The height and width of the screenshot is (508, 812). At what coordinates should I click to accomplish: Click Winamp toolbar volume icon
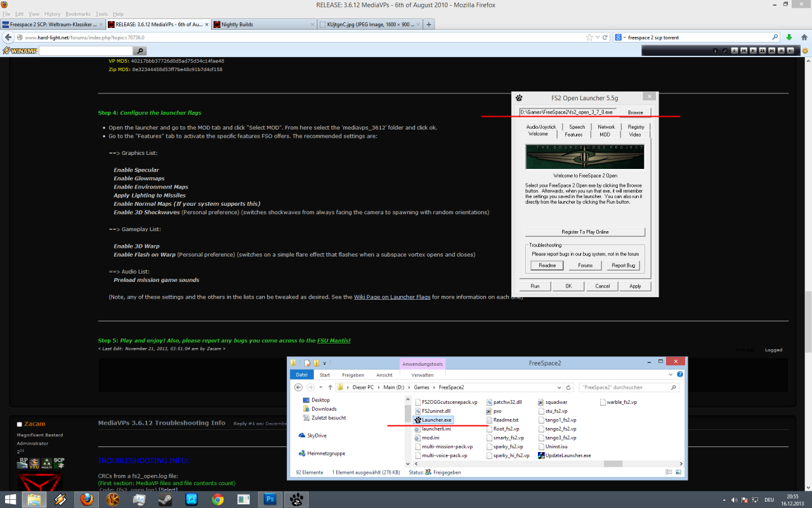click(790, 51)
